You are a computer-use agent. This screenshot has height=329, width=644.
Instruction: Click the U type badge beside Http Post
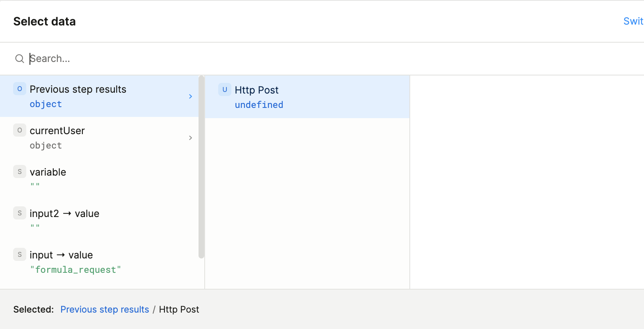click(x=225, y=90)
